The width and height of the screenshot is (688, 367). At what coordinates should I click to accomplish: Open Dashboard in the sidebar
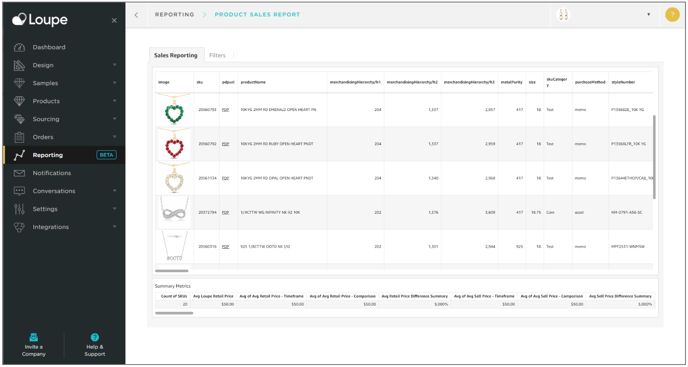click(49, 47)
